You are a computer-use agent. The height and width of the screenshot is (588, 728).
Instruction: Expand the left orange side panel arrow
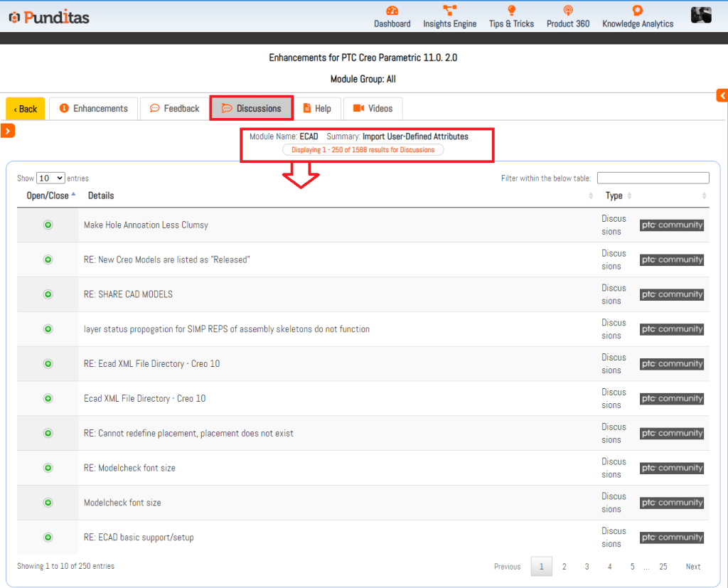8,130
